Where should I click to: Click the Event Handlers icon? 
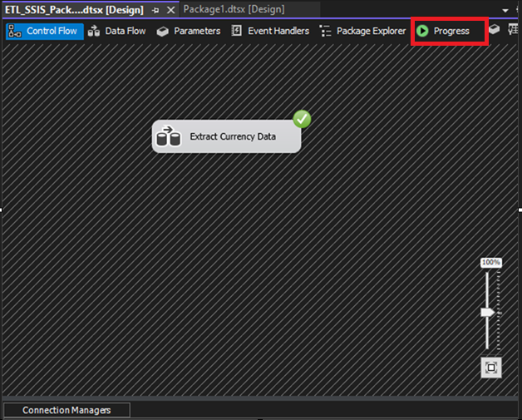coord(236,31)
